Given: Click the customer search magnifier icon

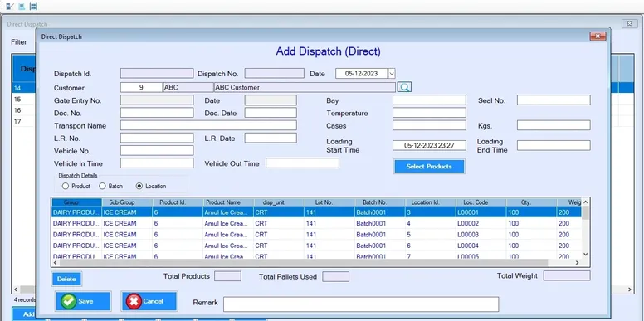Looking at the screenshot, I should click(x=404, y=87).
